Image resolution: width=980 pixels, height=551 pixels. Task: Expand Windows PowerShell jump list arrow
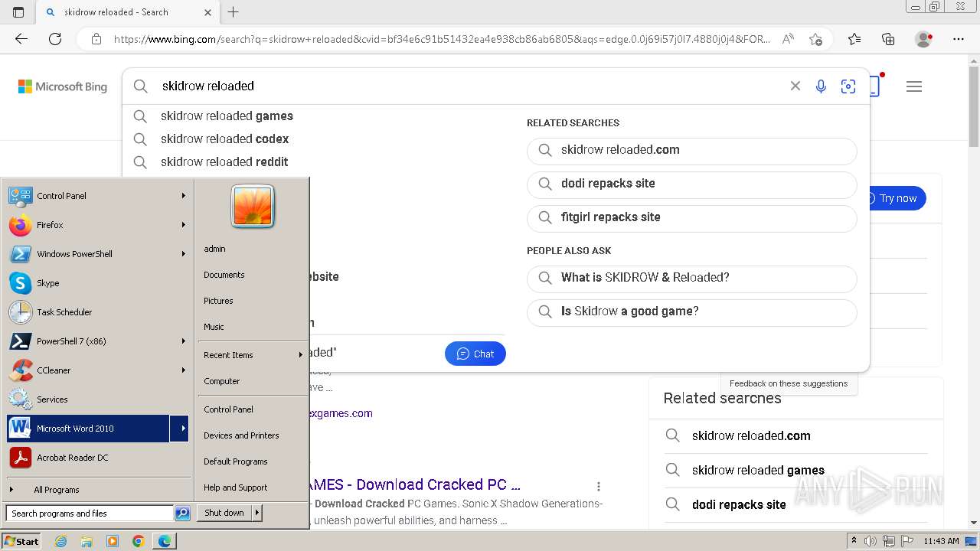(183, 254)
